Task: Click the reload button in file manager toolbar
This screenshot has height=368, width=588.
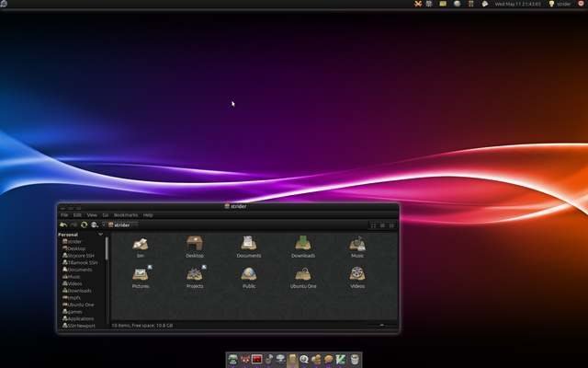Action: click(x=84, y=224)
